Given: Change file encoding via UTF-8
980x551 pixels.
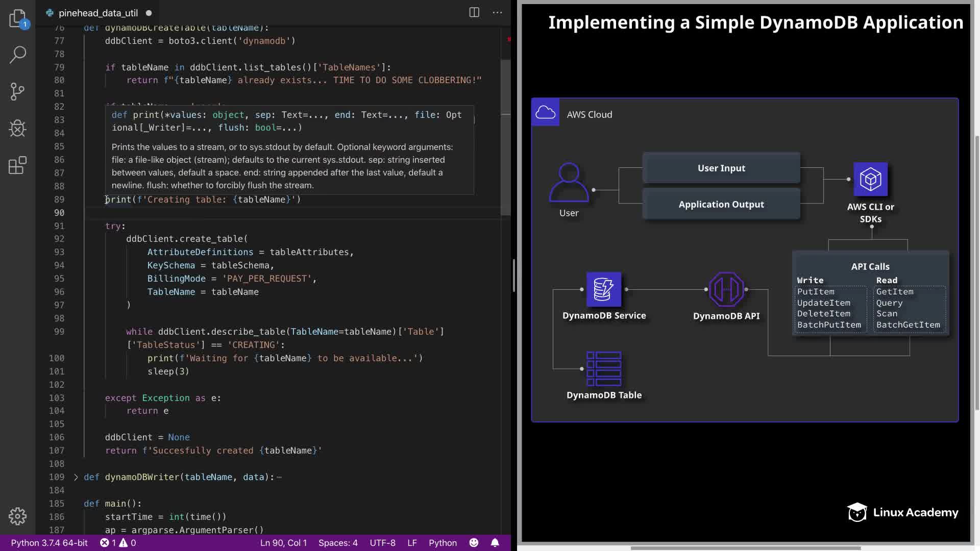Looking at the screenshot, I should [x=382, y=543].
